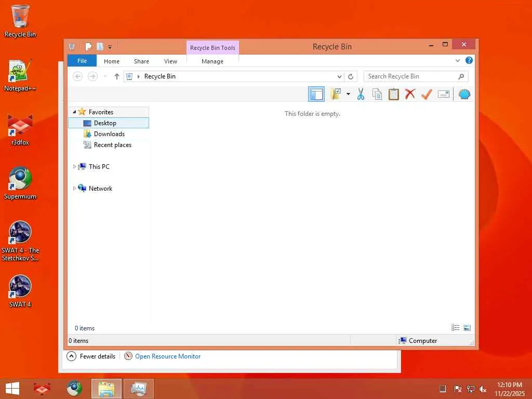Select Network in navigation pane
The image size is (532, 399).
100,188
